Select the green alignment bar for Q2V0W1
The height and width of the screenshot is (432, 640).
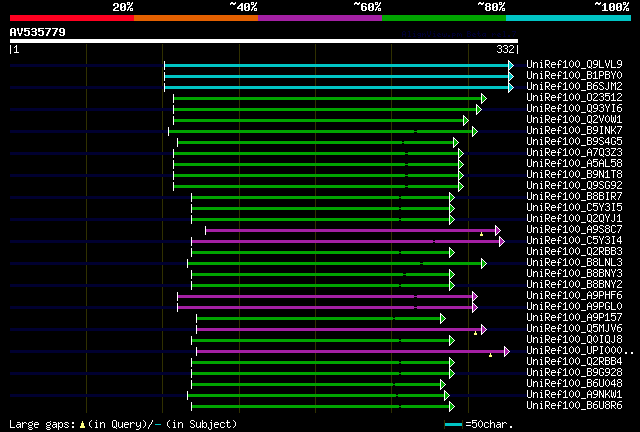(318, 120)
